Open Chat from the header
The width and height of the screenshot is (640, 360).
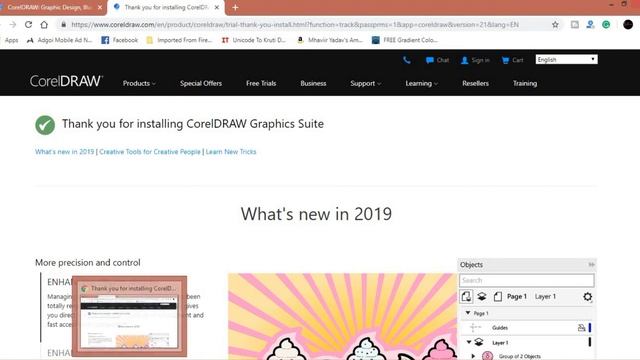pos(437,60)
